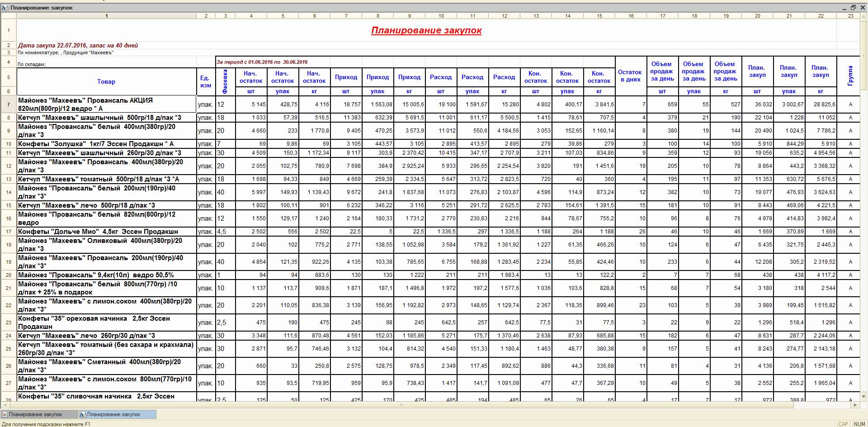This screenshot has width=868, height=427.
Task: Select Майонез Сметанный 400мл product cell
Action: click(x=106, y=366)
